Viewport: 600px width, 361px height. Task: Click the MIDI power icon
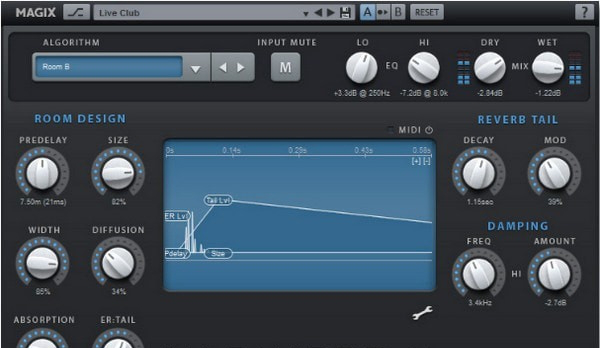[x=429, y=130]
